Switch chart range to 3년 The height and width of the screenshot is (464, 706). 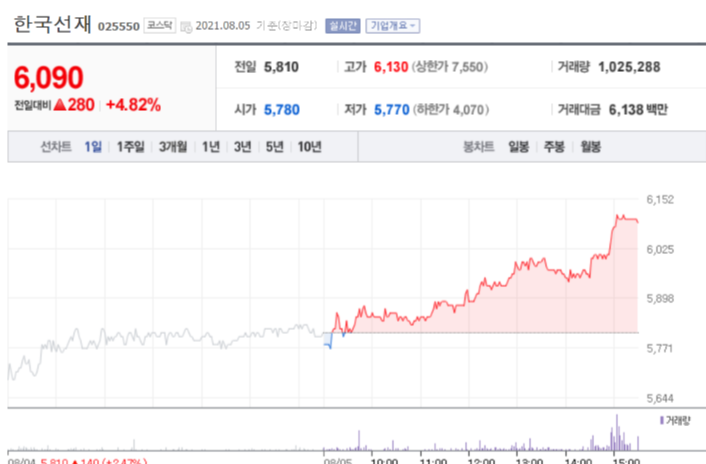(x=242, y=147)
